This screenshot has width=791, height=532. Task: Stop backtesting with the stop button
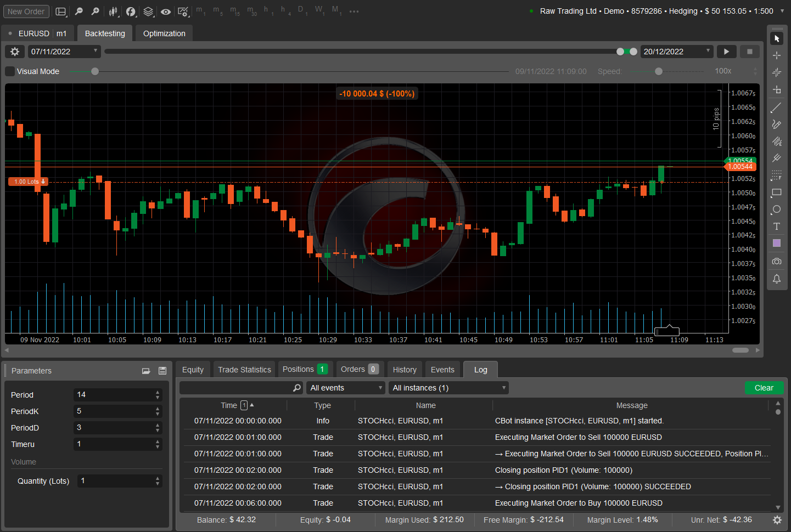(x=750, y=52)
